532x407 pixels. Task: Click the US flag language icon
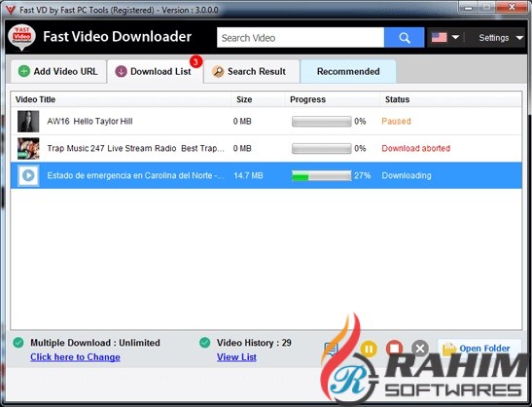(439, 37)
